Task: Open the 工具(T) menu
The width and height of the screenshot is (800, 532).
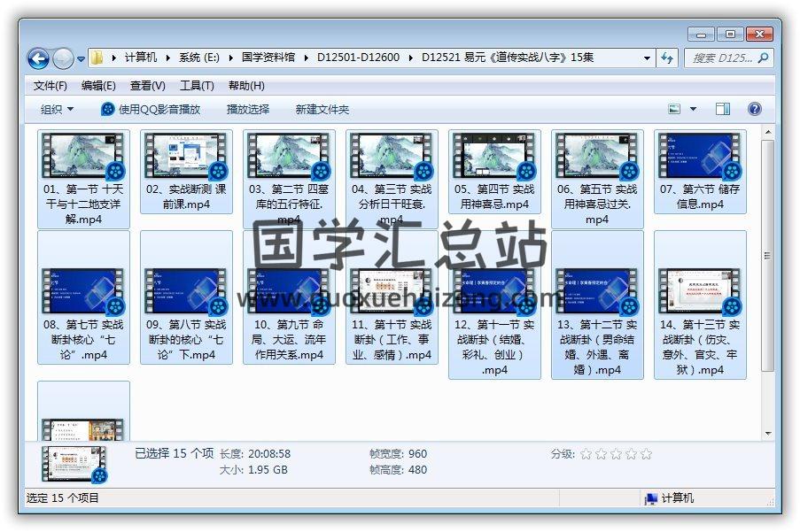Action: tap(197, 86)
